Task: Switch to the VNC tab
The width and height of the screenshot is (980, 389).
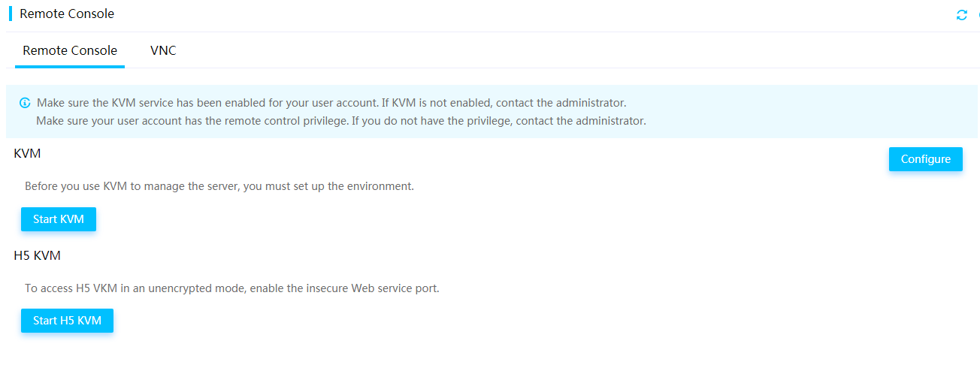Action: click(163, 50)
